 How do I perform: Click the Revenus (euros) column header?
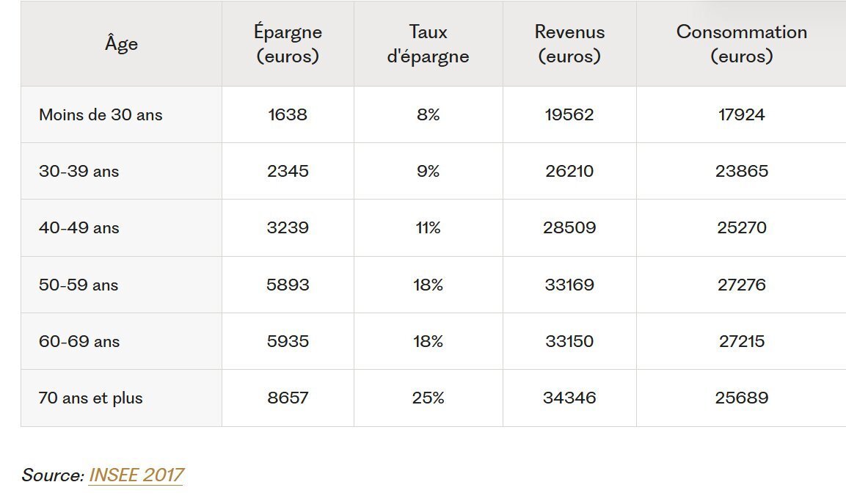(569, 44)
